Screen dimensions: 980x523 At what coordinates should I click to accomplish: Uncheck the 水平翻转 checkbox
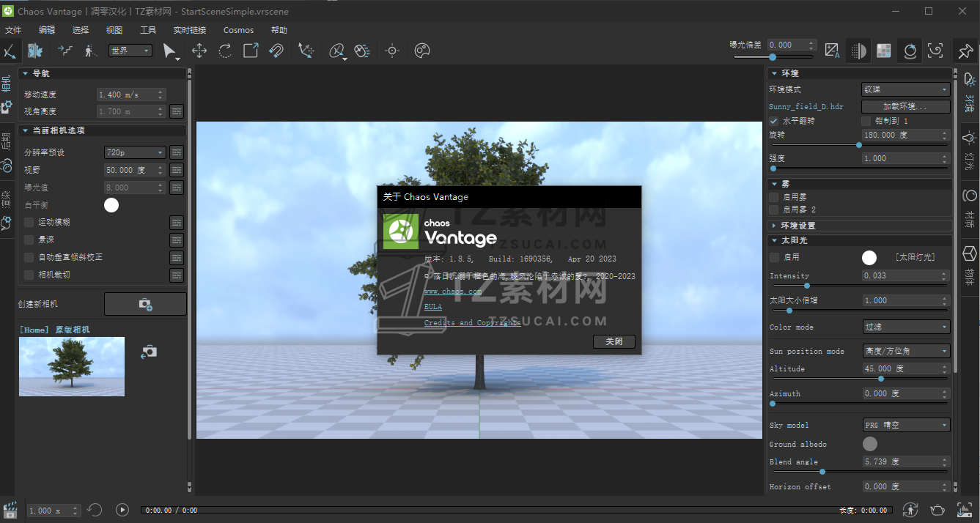pos(774,121)
